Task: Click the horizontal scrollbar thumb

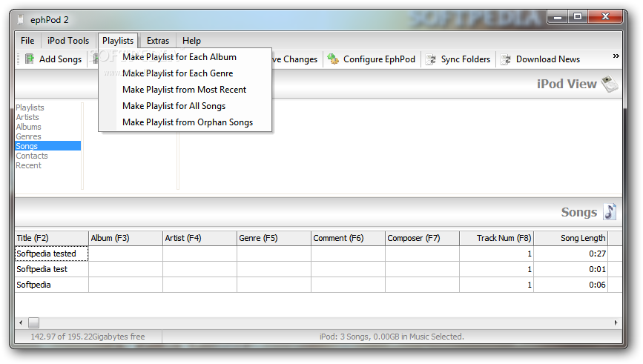Action: click(x=33, y=323)
